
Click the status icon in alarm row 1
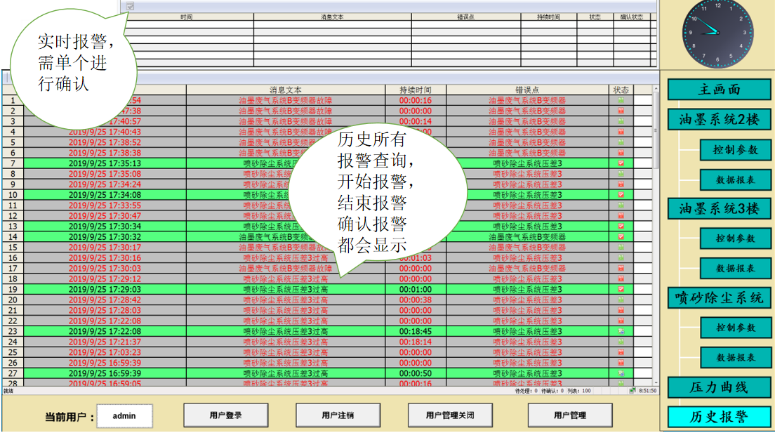620,100
